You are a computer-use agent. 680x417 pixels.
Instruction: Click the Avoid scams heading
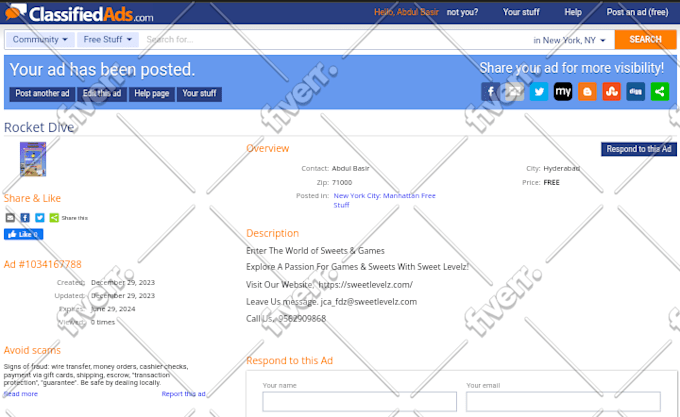[32, 350]
